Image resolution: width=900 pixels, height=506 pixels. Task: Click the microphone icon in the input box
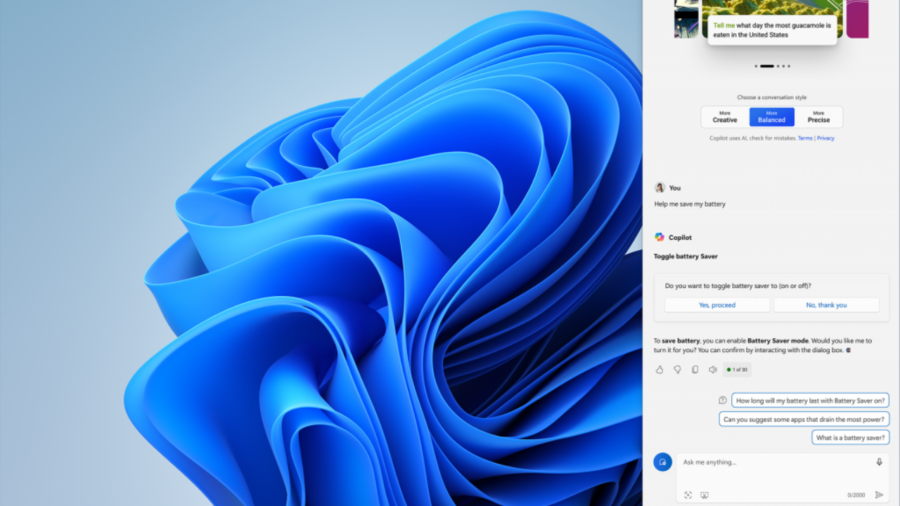(x=879, y=462)
